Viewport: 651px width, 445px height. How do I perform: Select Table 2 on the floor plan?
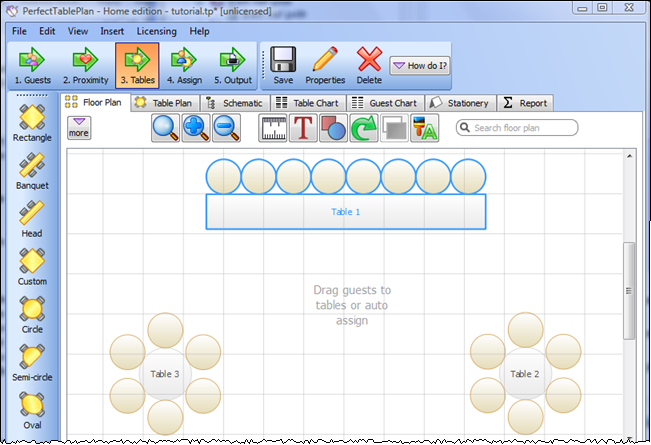(x=525, y=374)
